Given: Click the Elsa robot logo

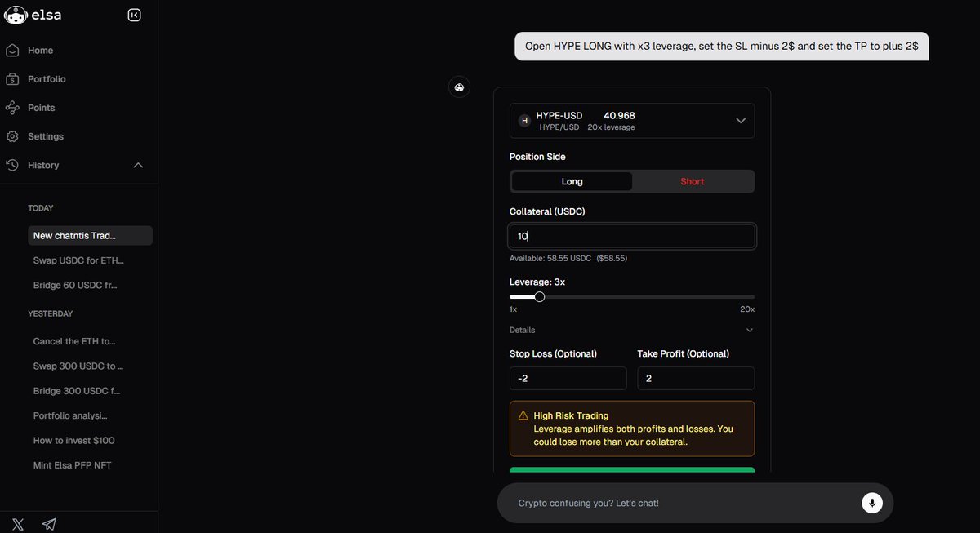Looking at the screenshot, I should (15, 14).
